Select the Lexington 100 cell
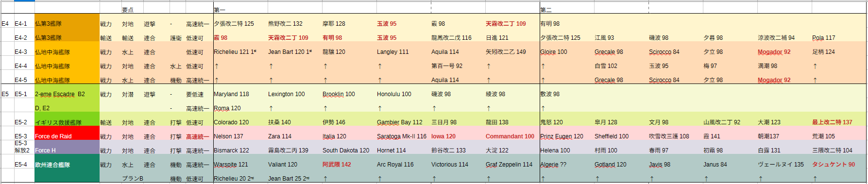This screenshot has height=184, width=868. 294,94
